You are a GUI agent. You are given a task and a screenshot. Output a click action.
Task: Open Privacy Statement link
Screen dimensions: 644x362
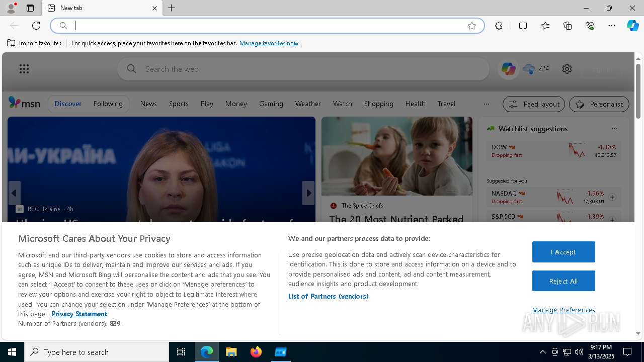pyautogui.click(x=79, y=314)
